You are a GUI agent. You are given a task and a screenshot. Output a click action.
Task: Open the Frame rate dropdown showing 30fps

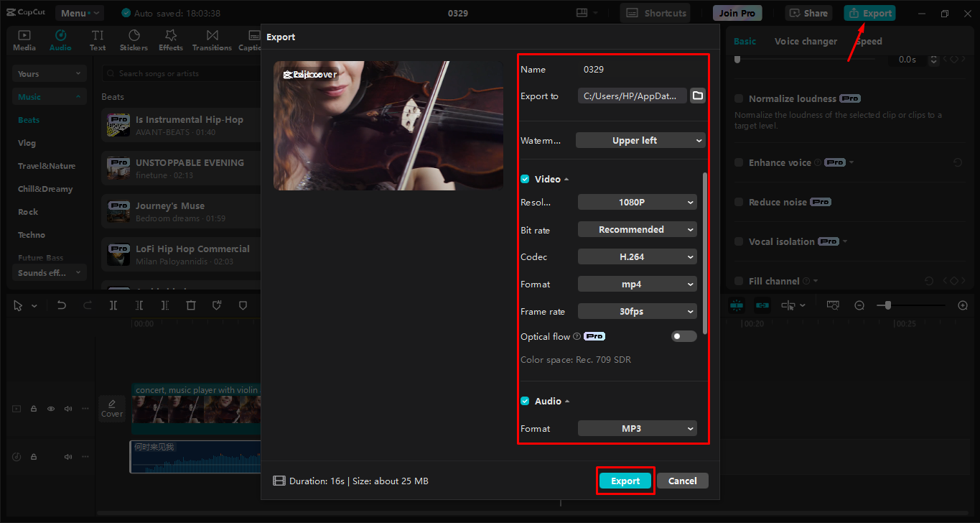[638, 311]
